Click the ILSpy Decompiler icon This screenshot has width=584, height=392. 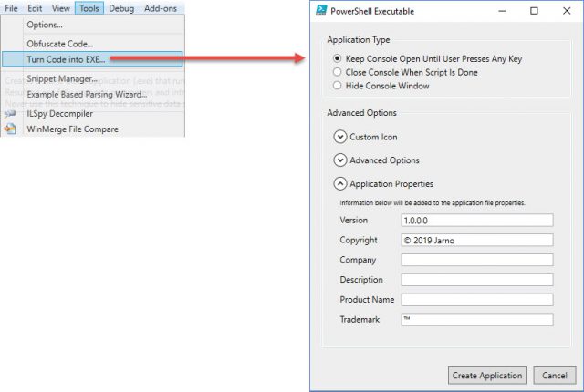pyautogui.click(x=10, y=114)
